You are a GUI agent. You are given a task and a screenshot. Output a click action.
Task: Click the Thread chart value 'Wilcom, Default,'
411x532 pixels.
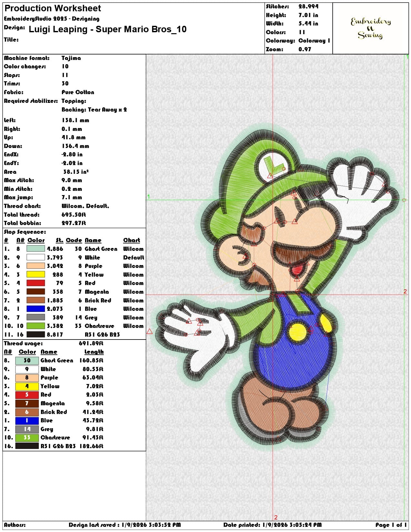click(85, 206)
